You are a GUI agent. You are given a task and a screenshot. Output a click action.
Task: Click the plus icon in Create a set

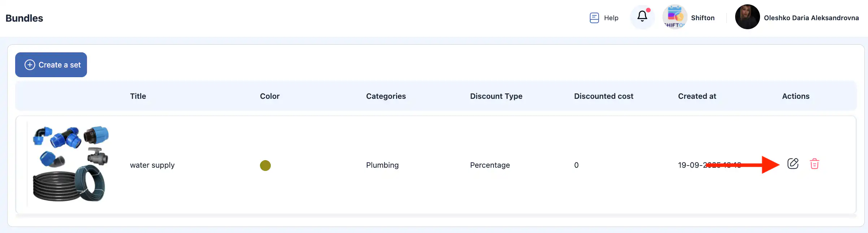(x=30, y=65)
